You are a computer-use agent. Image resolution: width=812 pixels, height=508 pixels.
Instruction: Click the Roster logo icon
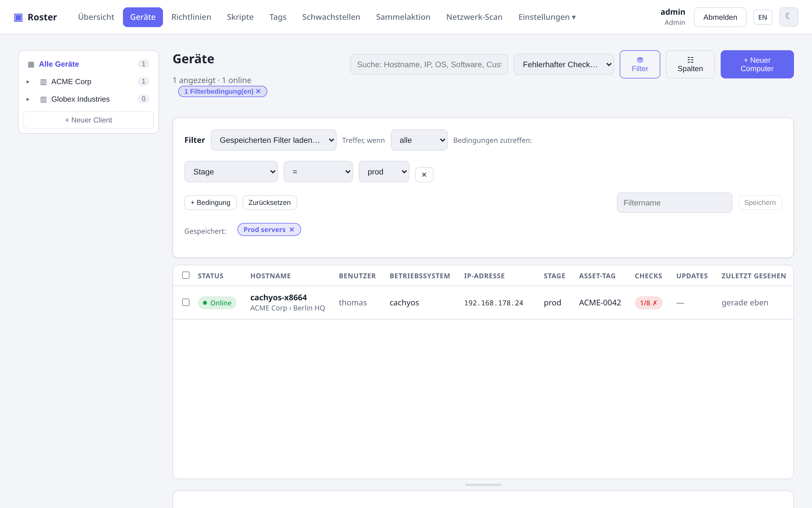click(x=18, y=17)
